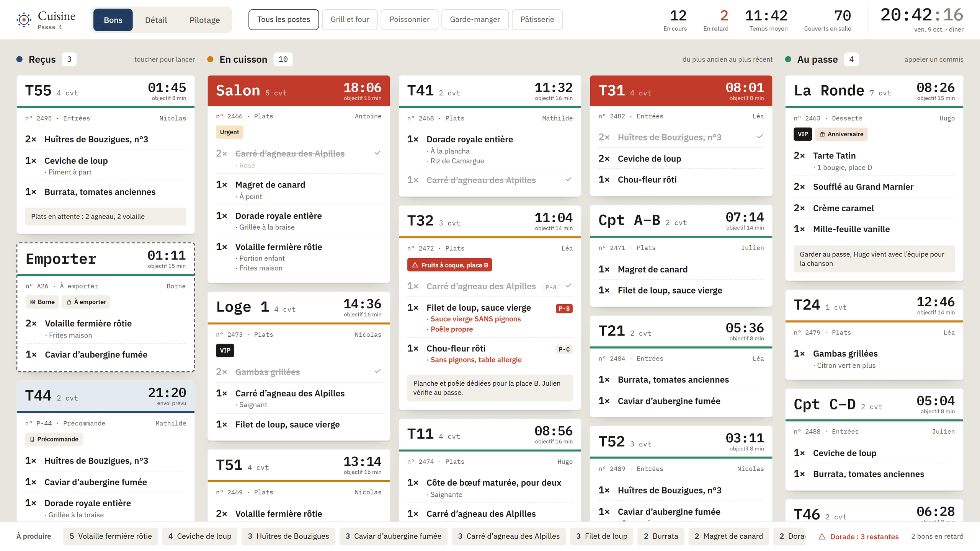Click the 5 Volaille fermière rôtie production chip

[111, 536]
